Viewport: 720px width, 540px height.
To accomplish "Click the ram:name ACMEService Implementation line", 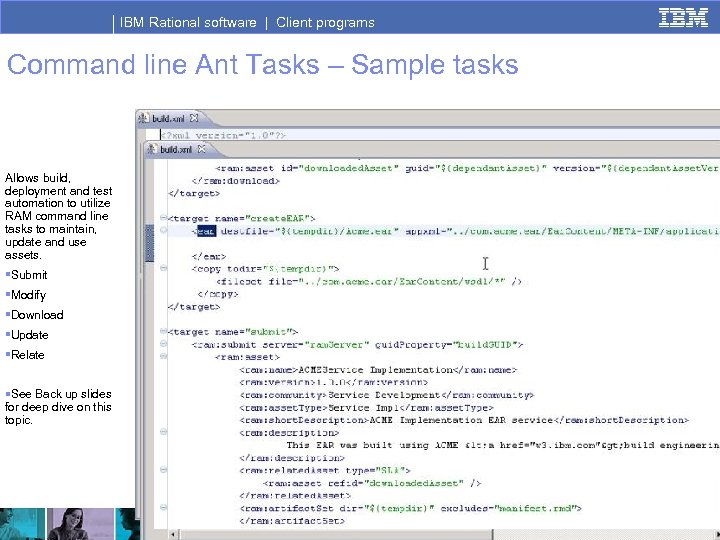I will point(378,370).
